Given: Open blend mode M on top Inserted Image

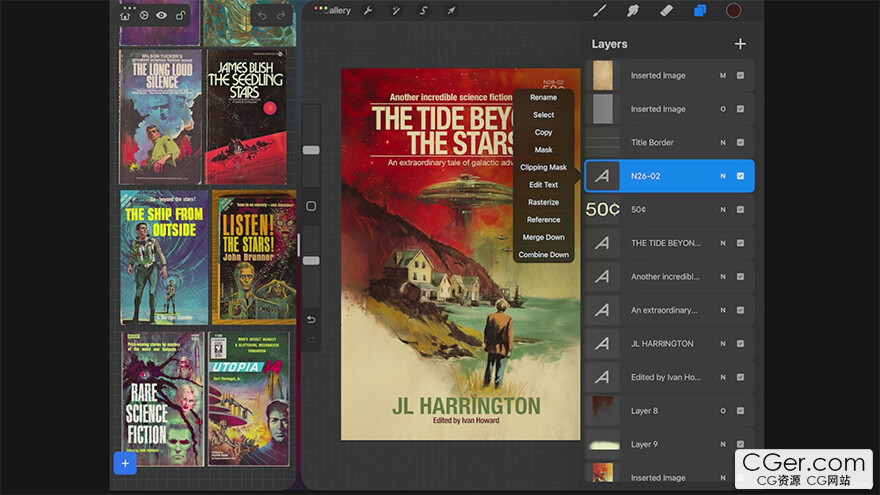Looking at the screenshot, I should click(x=723, y=75).
